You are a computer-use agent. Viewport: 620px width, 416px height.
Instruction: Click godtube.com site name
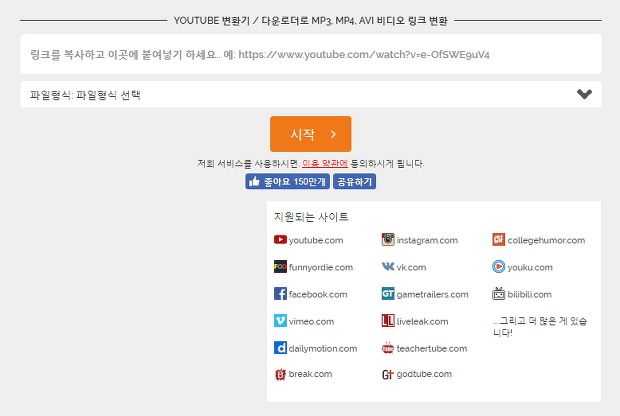[424, 374]
